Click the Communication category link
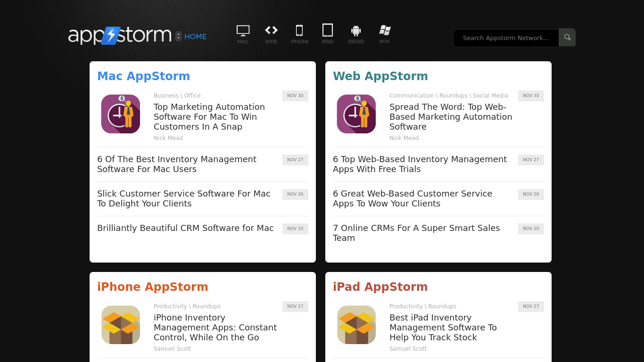Viewport: 644px width, 362px height. pos(412,96)
